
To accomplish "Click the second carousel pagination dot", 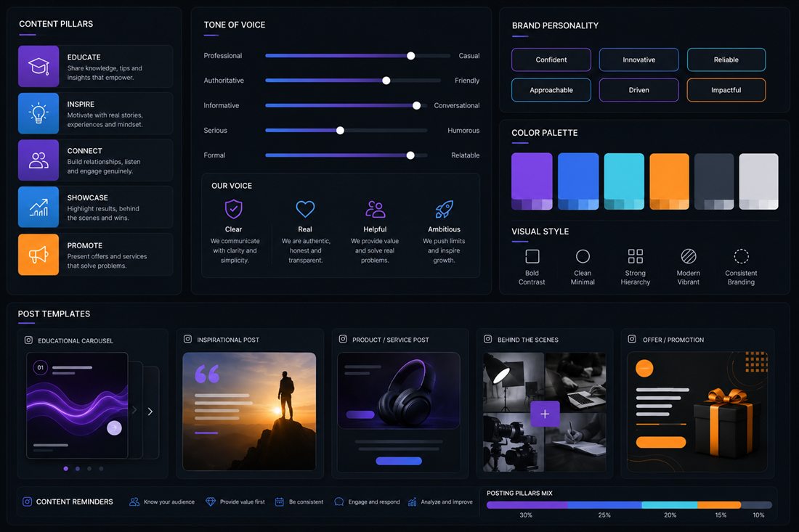I will click(78, 468).
